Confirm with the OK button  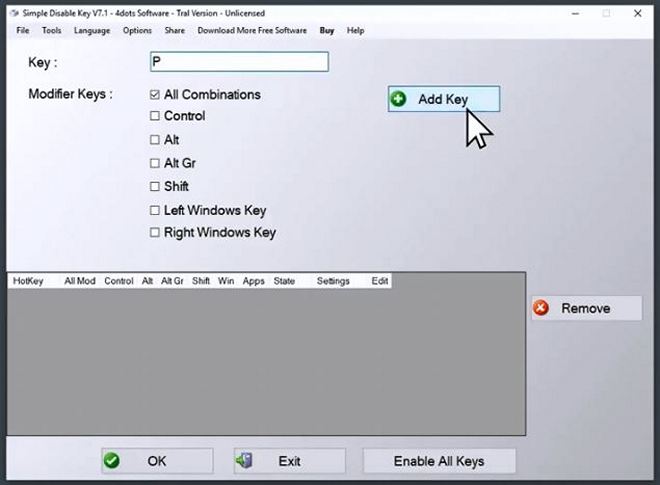tap(157, 461)
